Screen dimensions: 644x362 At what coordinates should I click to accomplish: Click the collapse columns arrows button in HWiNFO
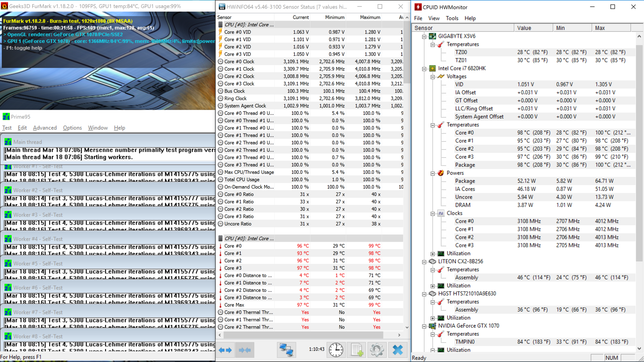[245, 350]
